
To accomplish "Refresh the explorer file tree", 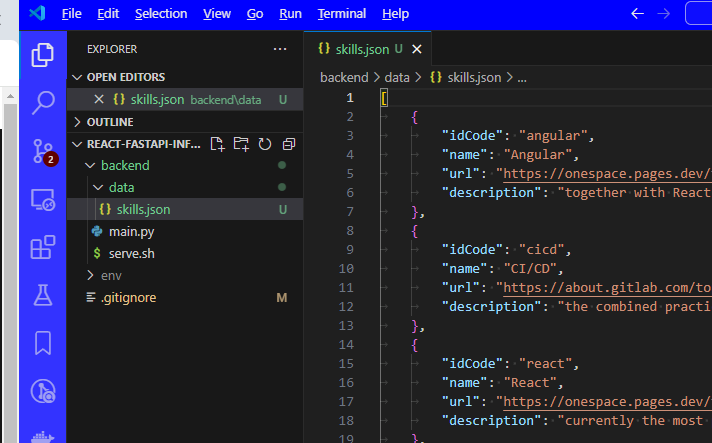I will 265,144.
